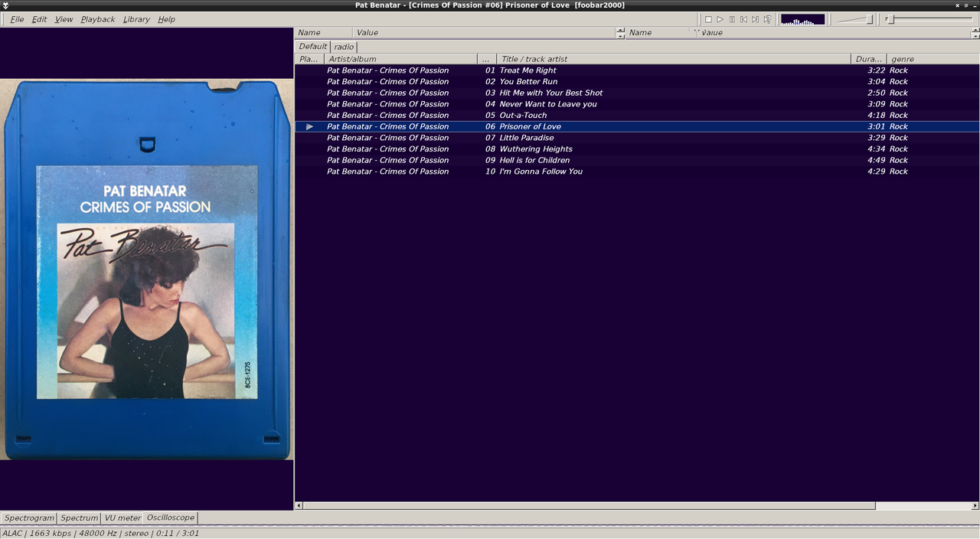Click the up arrow of the middle properties stepper
The image size is (980, 539).
pos(620,31)
